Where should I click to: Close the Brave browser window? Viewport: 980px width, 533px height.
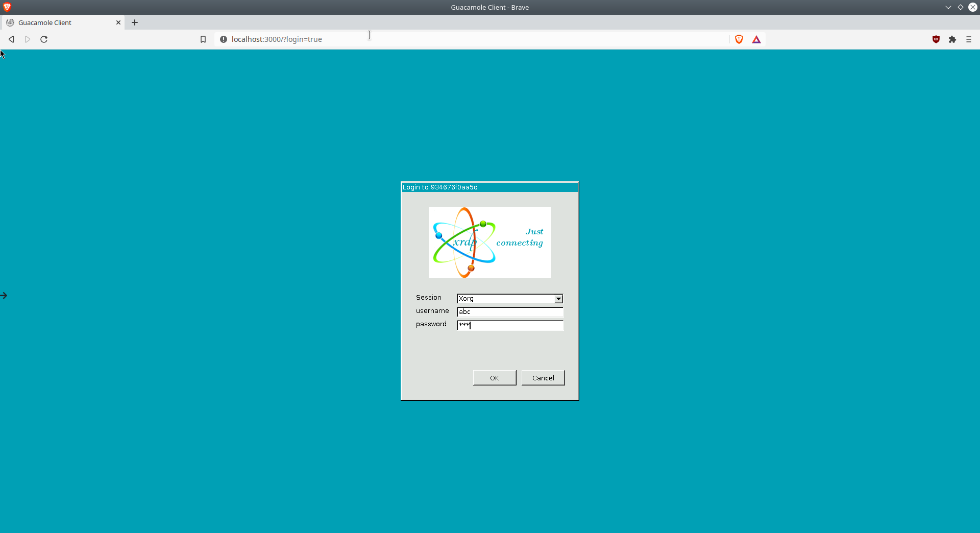click(973, 7)
